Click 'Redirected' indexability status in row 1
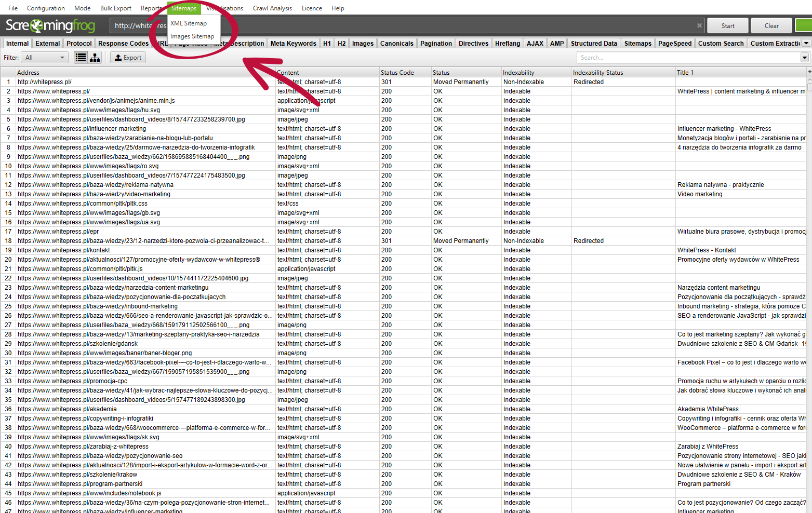 click(x=589, y=82)
